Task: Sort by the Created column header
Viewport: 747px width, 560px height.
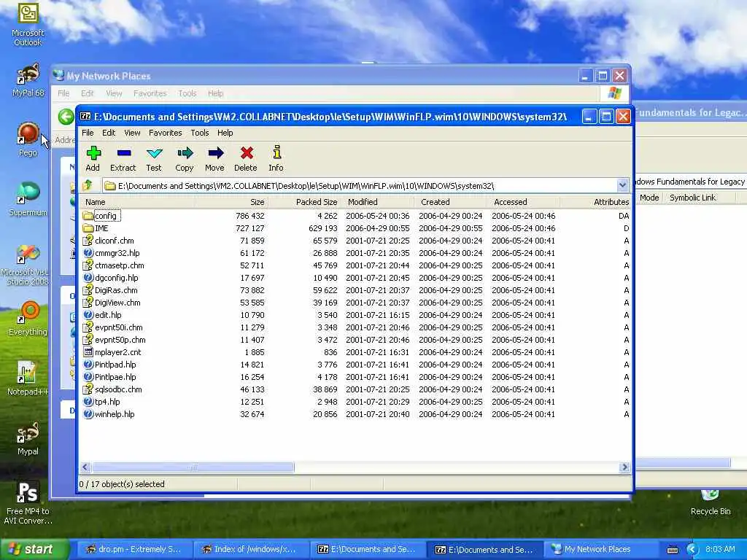Action: (450, 202)
